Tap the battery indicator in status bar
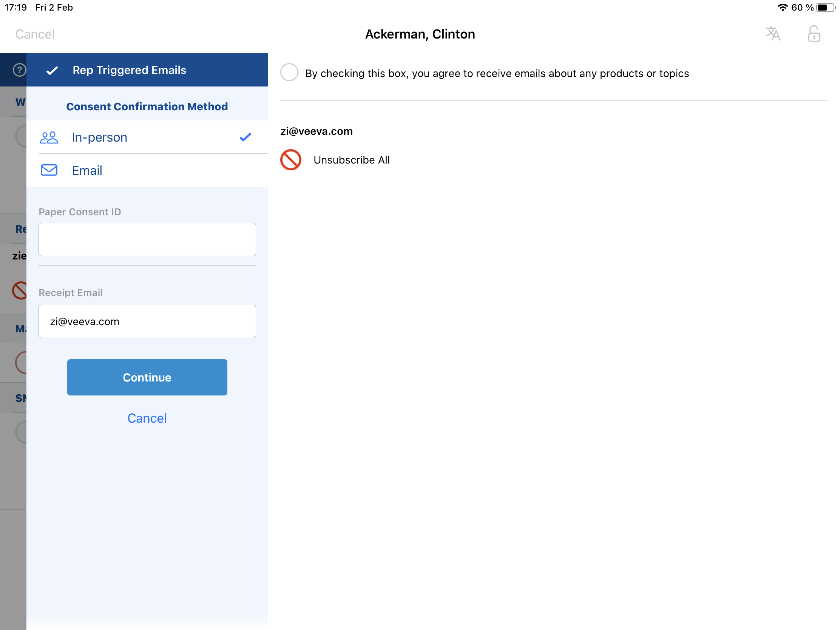This screenshot has width=840, height=630. pyautogui.click(x=825, y=8)
